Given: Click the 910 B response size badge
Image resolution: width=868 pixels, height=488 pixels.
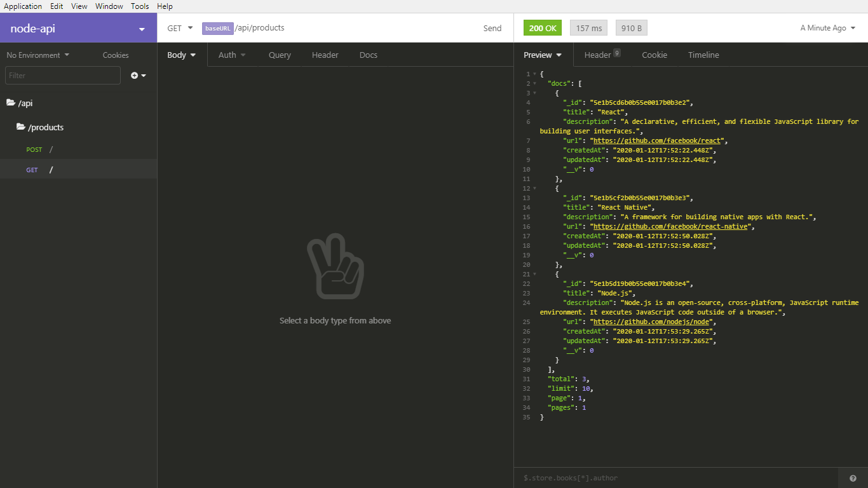Looking at the screenshot, I should pyautogui.click(x=631, y=28).
